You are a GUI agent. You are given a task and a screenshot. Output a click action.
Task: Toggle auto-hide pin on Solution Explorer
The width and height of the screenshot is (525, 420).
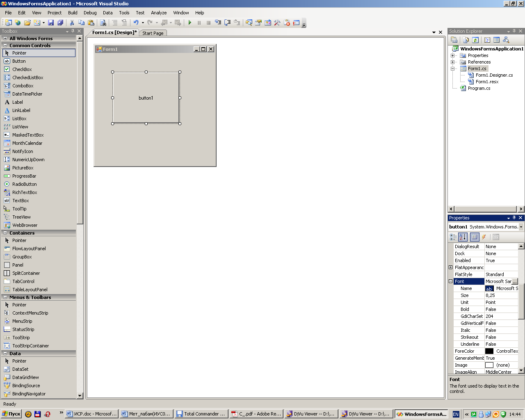514,31
